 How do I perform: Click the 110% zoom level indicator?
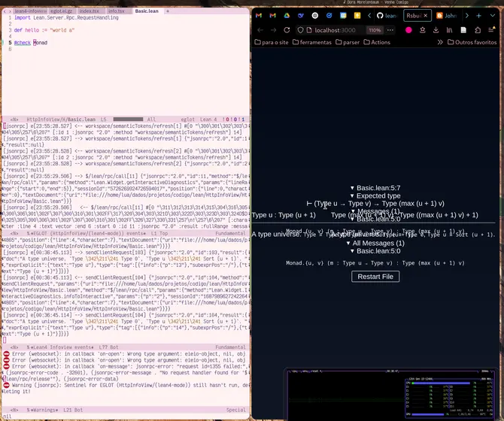click(374, 30)
